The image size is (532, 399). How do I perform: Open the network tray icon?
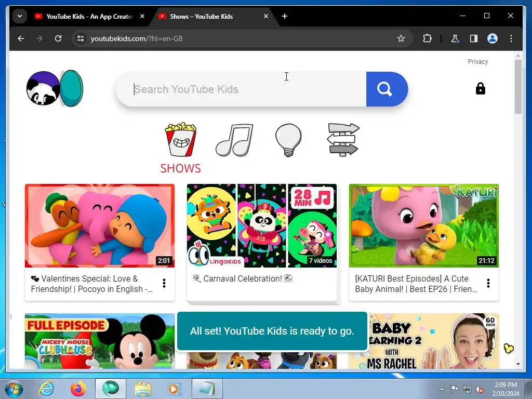click(467, 390)
